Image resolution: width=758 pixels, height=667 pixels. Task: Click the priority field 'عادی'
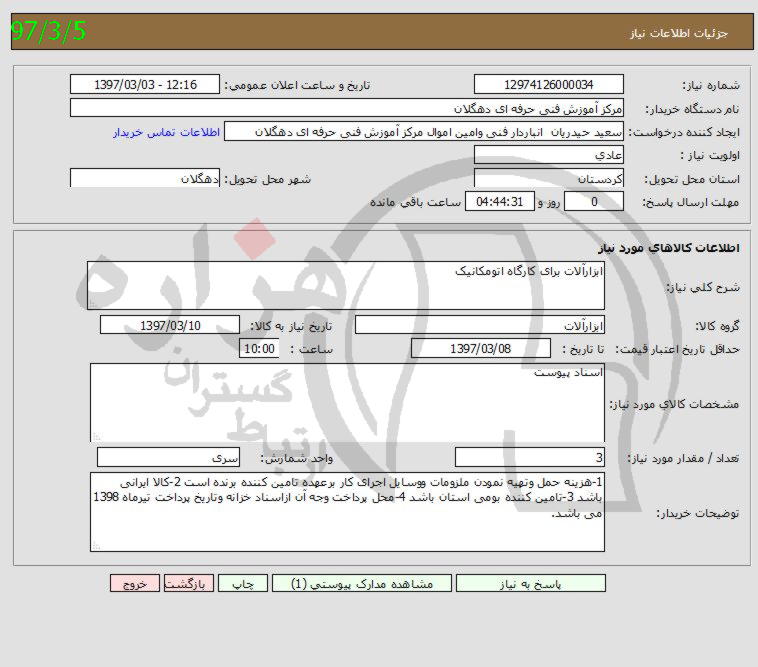[549, 155]
